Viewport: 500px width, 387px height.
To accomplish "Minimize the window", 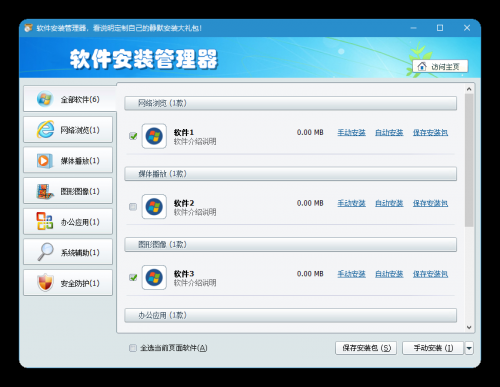I will point(413,28).
